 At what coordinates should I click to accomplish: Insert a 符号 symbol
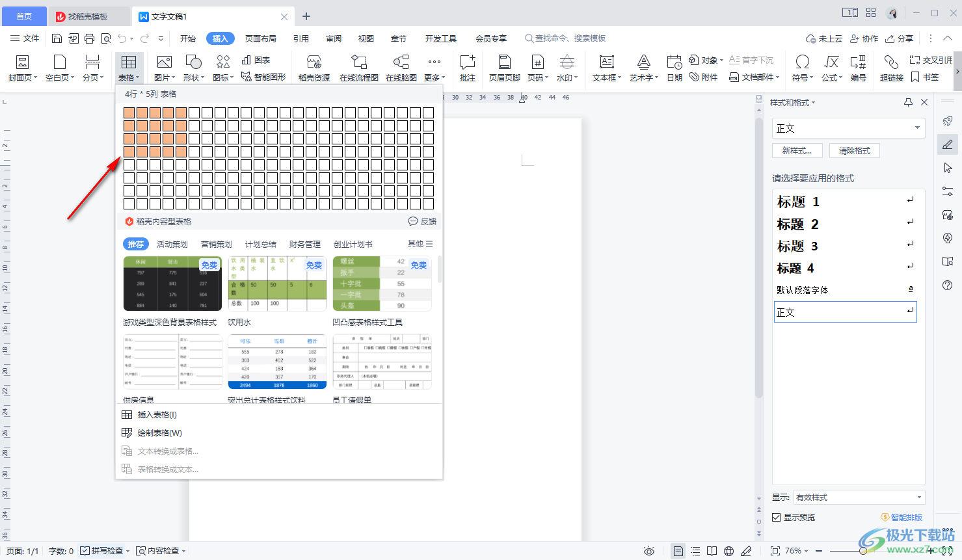(x=803, y=68)
